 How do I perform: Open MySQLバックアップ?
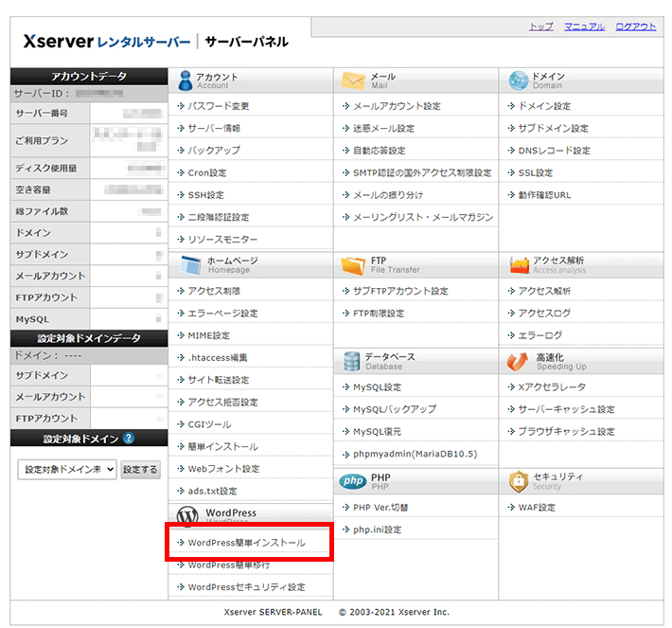pyautogui.click(x=395, y=409)
